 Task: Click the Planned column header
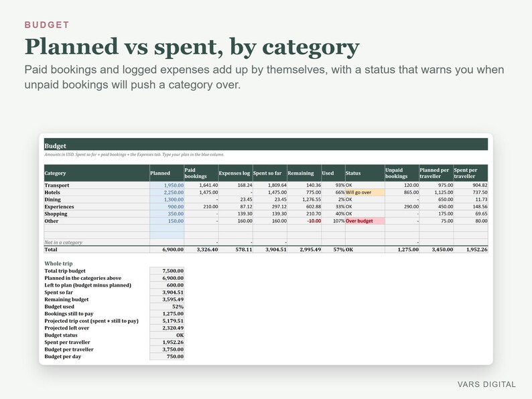[167, 173]
